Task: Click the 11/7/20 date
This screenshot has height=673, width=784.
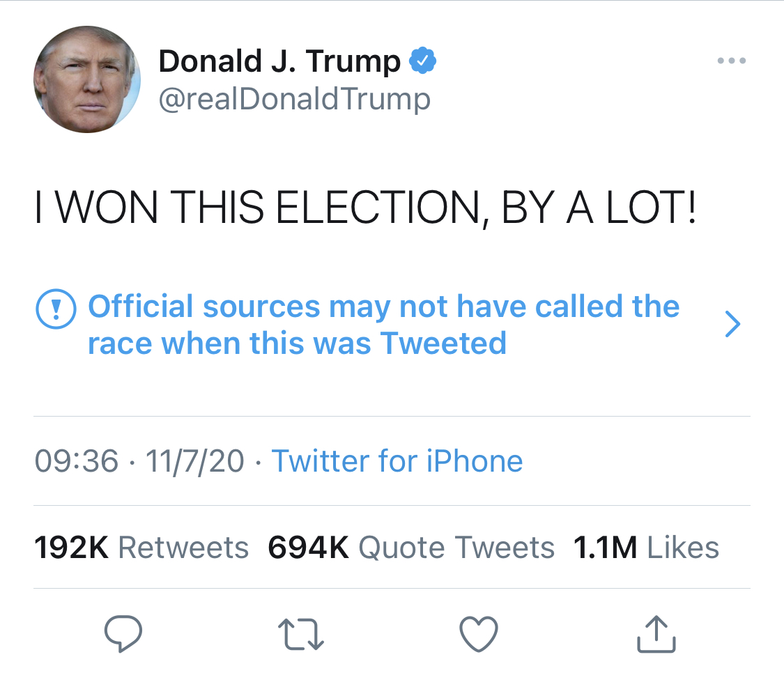Action: pyautogui.click(x=194, y=461)
